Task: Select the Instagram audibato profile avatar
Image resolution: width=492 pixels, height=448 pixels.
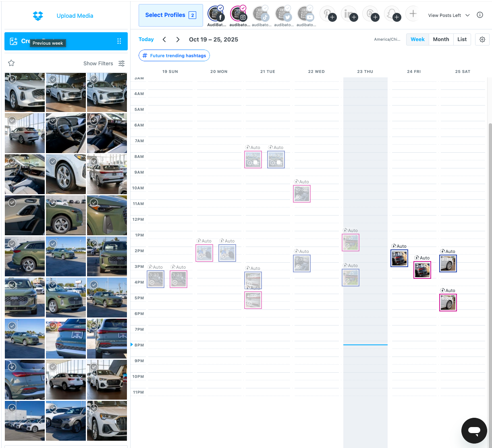Action: (239, 14)
